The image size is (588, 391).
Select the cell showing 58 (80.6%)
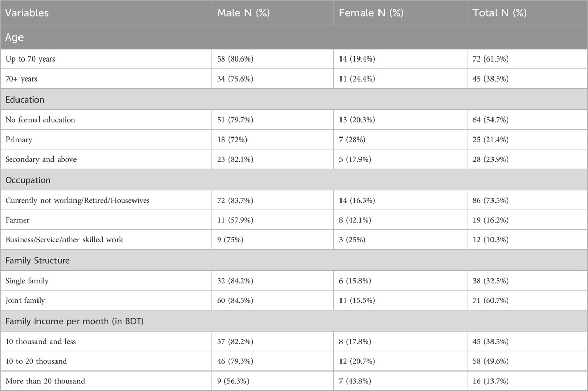point(236,59)
